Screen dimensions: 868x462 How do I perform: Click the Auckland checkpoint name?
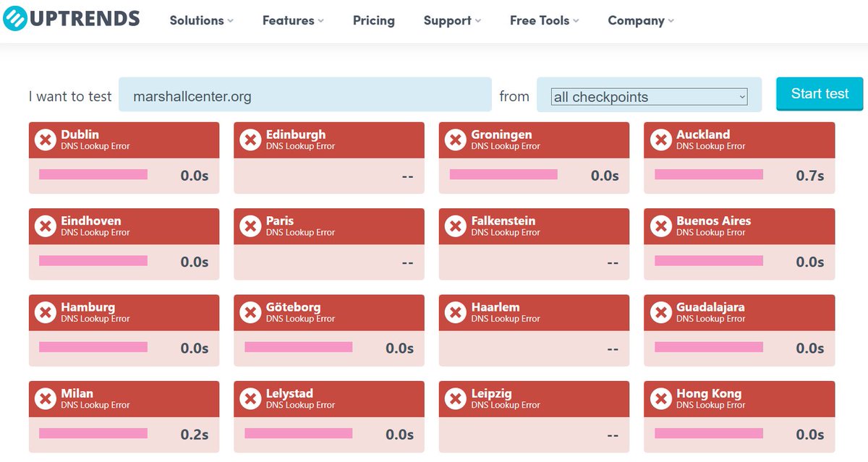tap(703, 134)
